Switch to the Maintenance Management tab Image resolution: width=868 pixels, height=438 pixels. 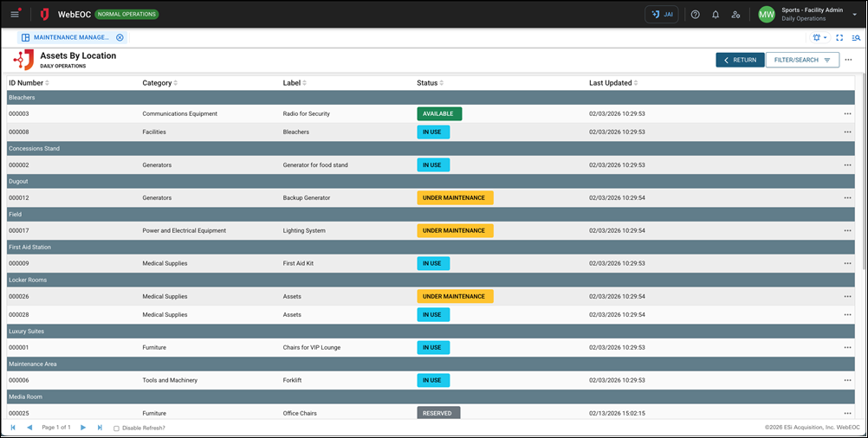click(71, 38)
